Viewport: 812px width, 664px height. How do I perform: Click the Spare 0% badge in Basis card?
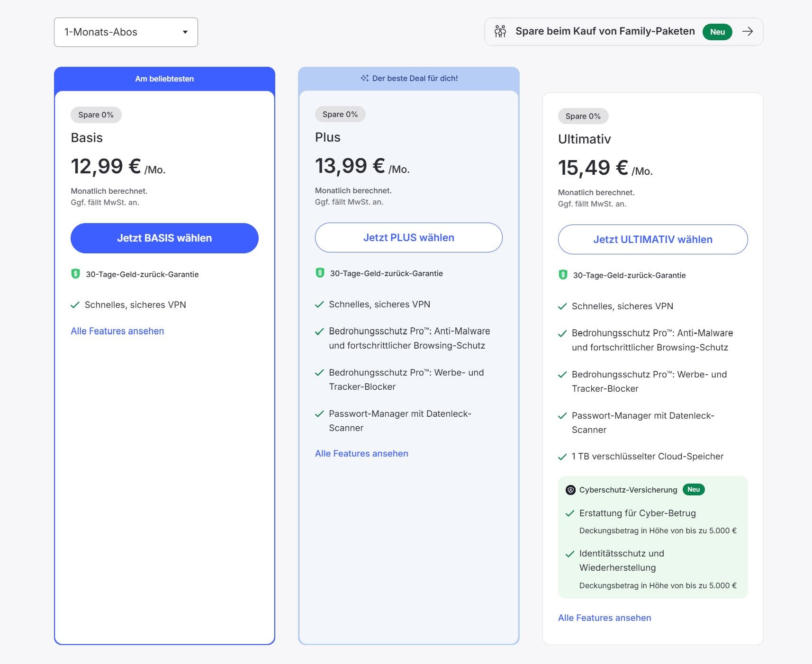click(x=96, y=115)
